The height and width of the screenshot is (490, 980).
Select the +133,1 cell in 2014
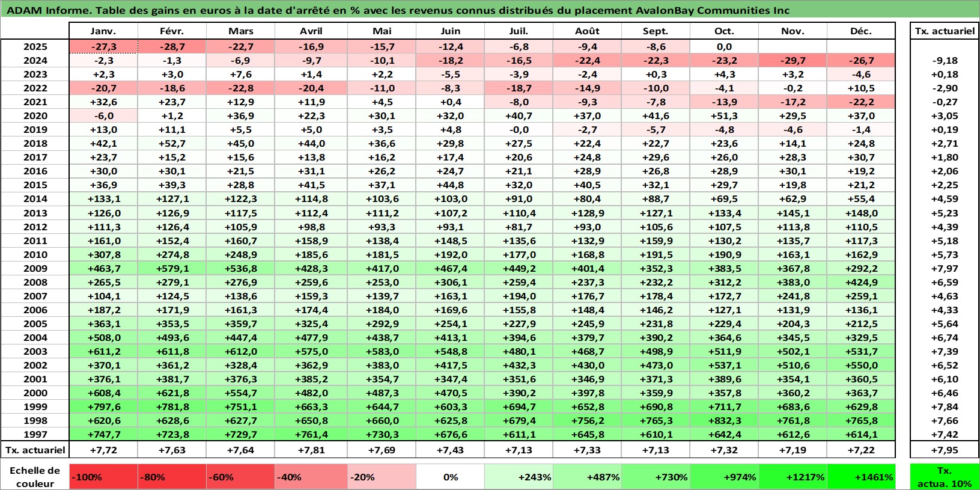(x=103, y=199)
